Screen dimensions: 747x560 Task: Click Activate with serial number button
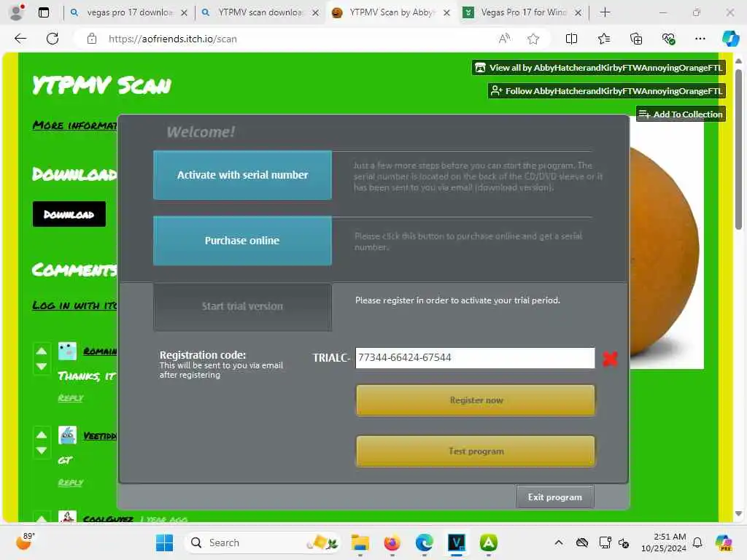(242, 175)
